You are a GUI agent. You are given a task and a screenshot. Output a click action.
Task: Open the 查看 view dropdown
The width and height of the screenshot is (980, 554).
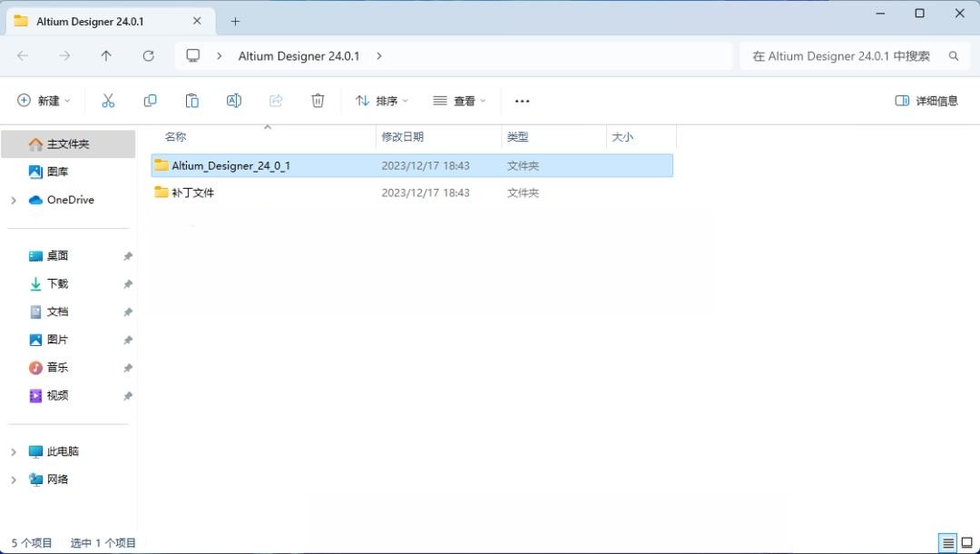tap(459, 101)
